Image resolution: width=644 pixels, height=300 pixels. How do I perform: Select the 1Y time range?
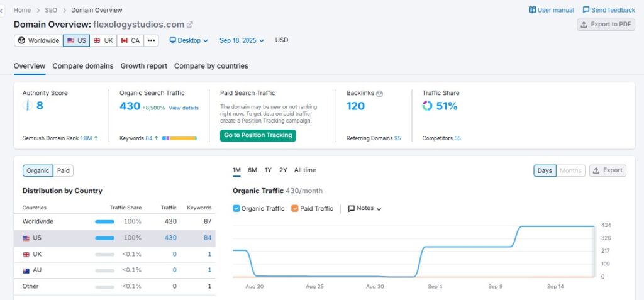pyautogui.click(x=268, y=170)
